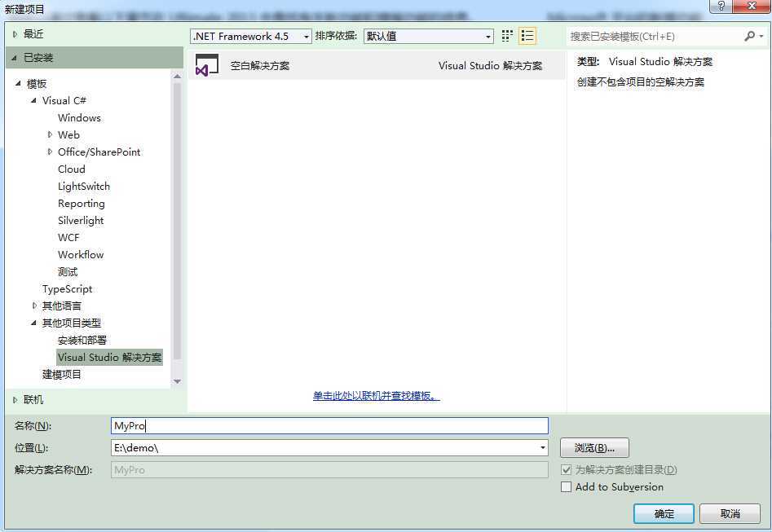
Task: Expand the 最近 section
Action: (x=15, y=34)
